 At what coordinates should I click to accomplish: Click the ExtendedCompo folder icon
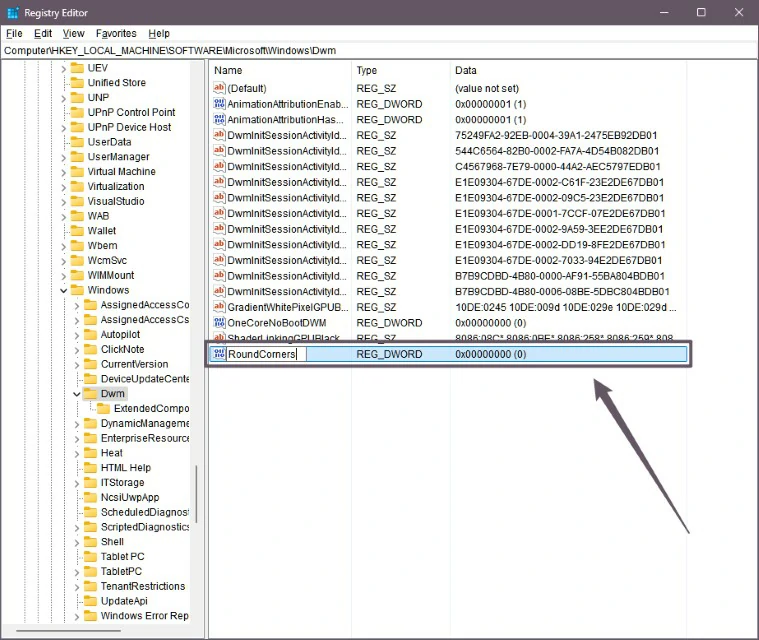tap(104, 409)
